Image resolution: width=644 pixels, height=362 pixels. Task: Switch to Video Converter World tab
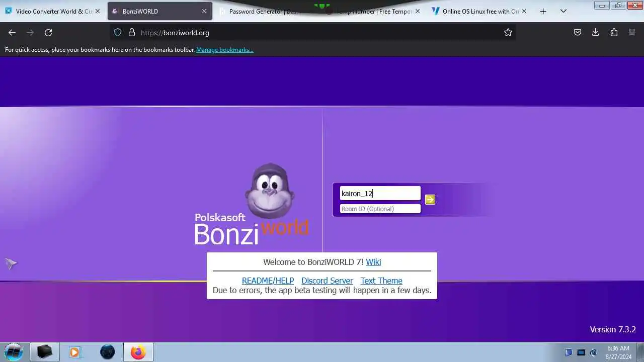coord(53,11)
